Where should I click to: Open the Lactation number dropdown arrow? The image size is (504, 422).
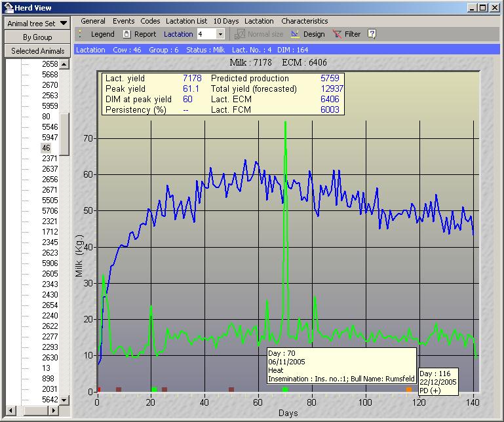pyautogui.click(x=220, y=34)
